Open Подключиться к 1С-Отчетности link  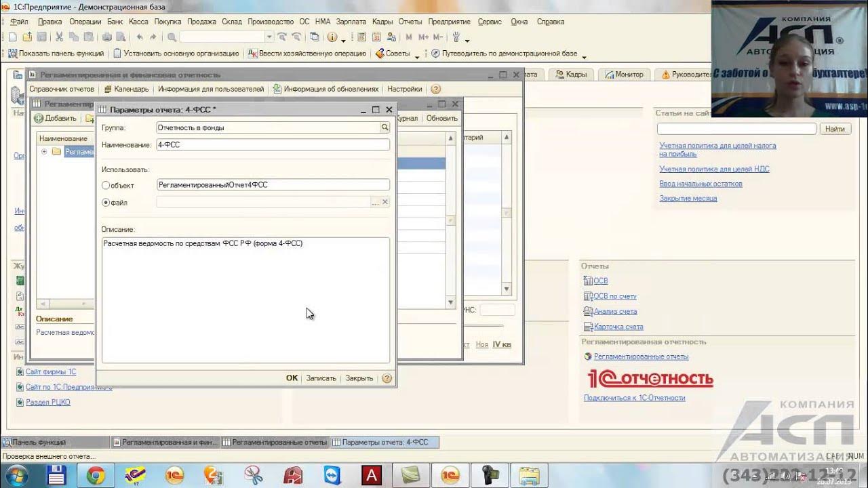click(x=634, y=398)
